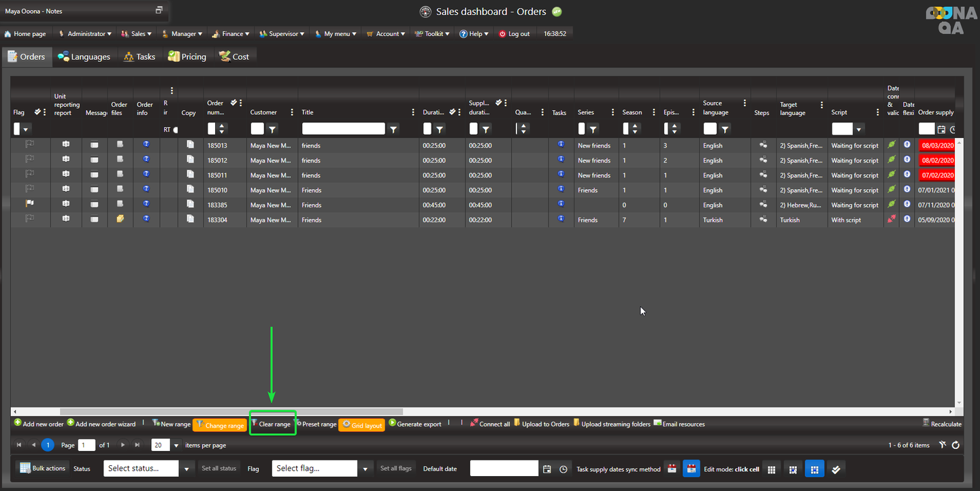The width and height of the screenshot is (980, 491).
Task: Click the flag icon for order 183385
Action: point(30,204)
